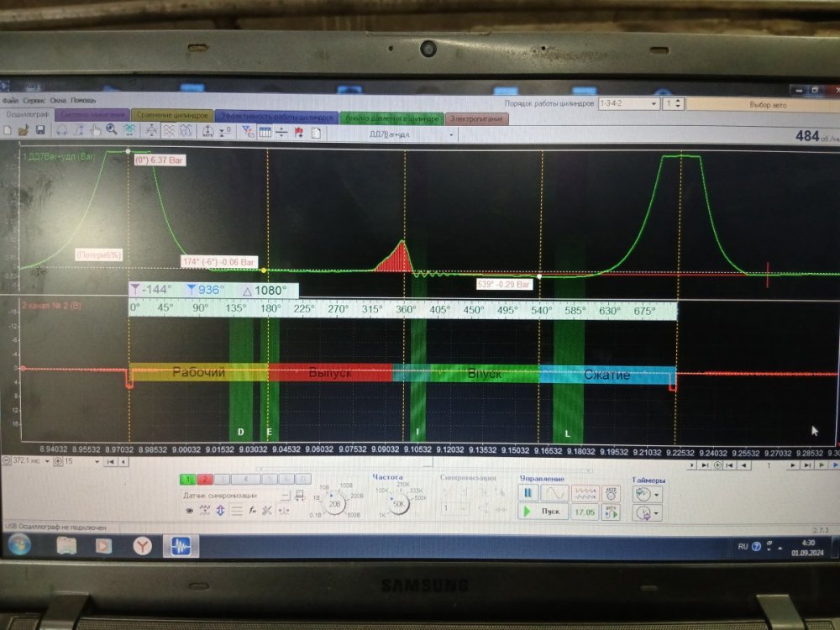
Task: Click the save file toolbar icon
Action: pyautogui.click(x=39, y=131)
